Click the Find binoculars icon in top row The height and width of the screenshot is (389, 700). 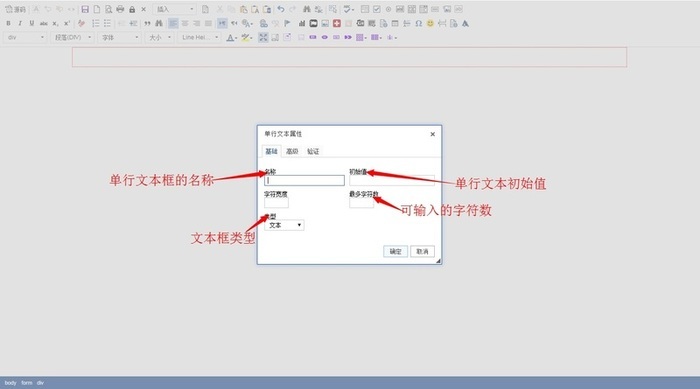coord(306,9)
